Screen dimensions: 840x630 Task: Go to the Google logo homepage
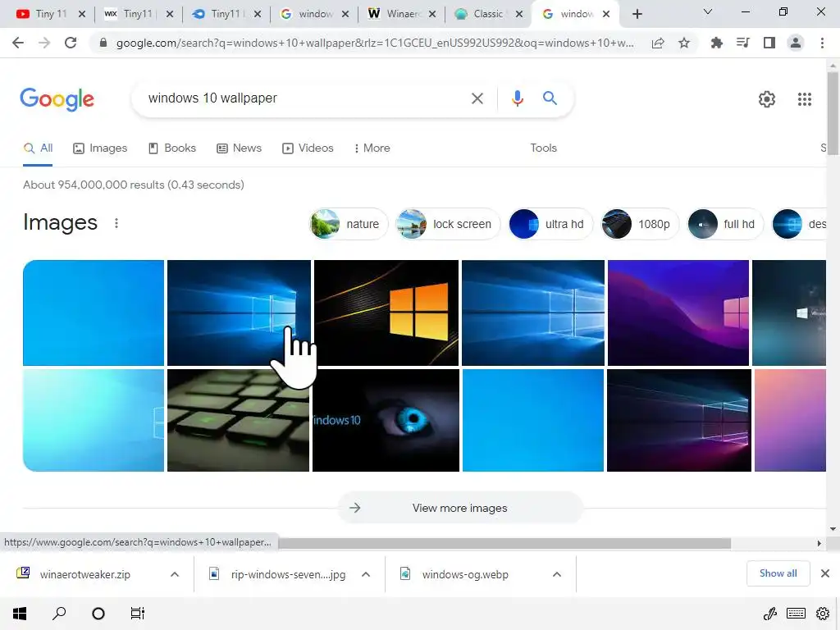pyautogui.click(x=57, y=99)
